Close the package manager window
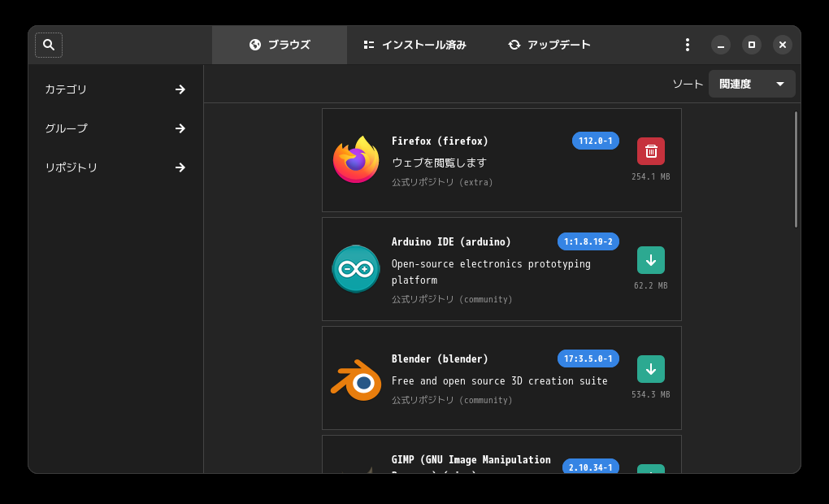 [x=783, y=45]
